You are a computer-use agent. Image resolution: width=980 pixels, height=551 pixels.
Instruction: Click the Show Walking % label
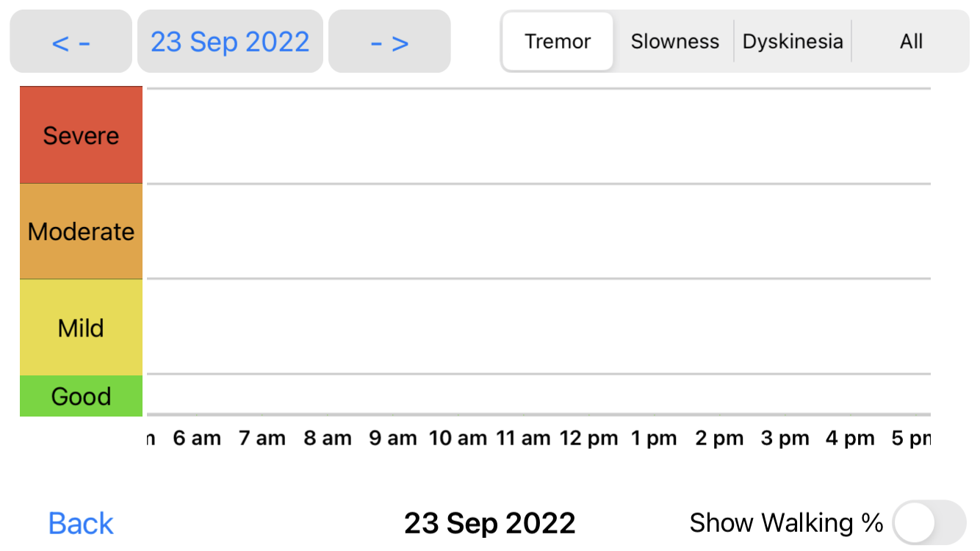(x=786, y=522)
